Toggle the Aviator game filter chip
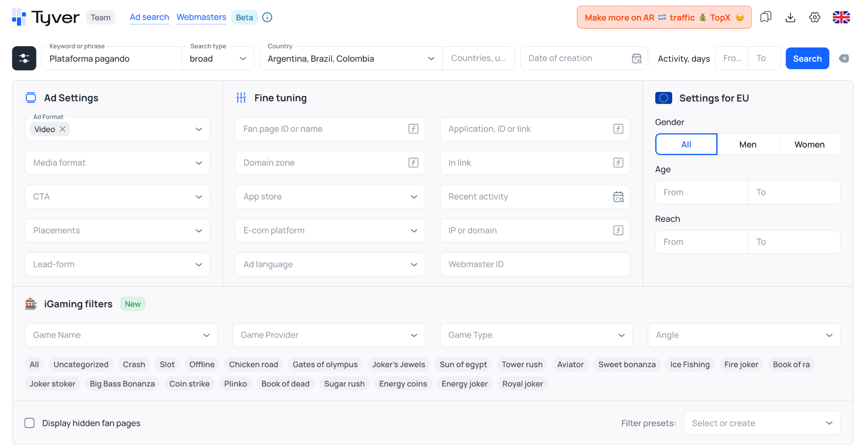The height and width of the screenshot is (445, 868). [x=570, y=364]
